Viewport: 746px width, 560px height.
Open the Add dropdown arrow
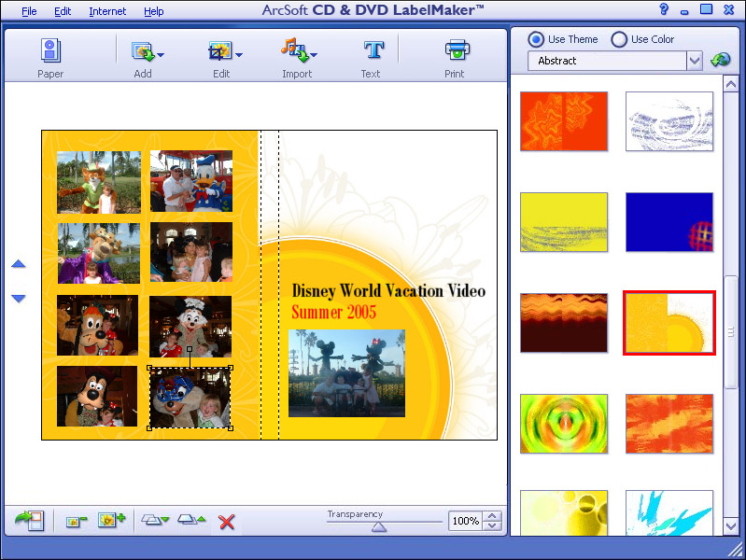[x=161, y=55]
